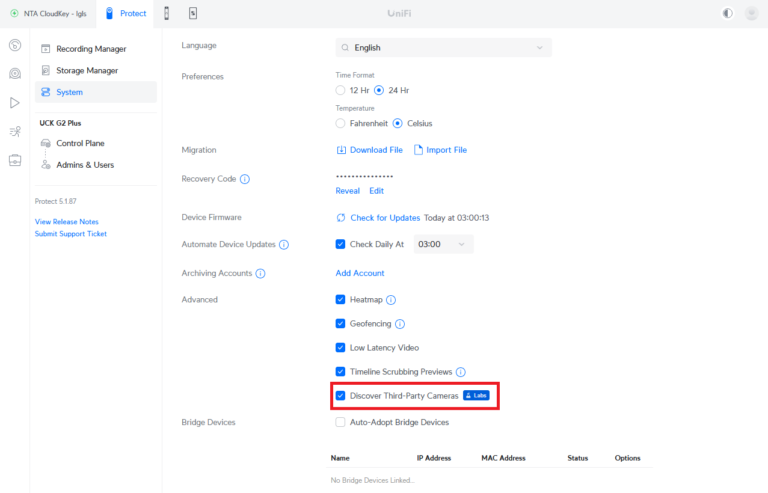The image size is (768, 493).
Task: Open Submit Support Ticket link
Action: pyautogui.click(x=71, y=234)
